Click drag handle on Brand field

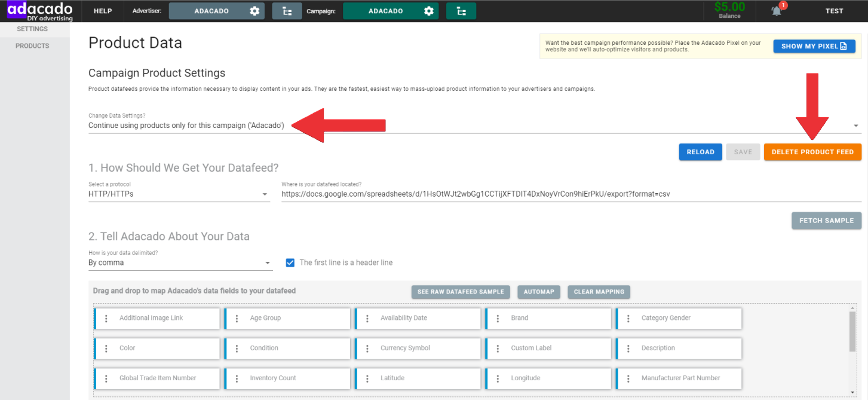coord(498,318)
